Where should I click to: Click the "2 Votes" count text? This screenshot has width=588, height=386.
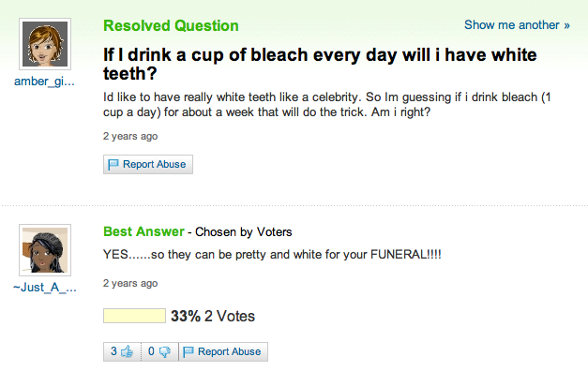click(230, 317)
